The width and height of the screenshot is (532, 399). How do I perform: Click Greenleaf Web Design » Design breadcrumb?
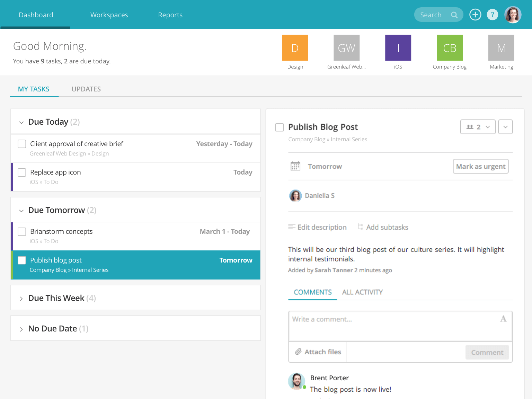click(x=69, y=153)
